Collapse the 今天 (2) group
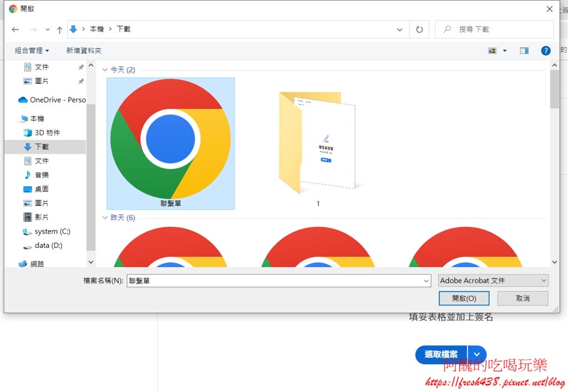This screenshot has height=392, width=568. pyautogui.click(x=105, y=69)
